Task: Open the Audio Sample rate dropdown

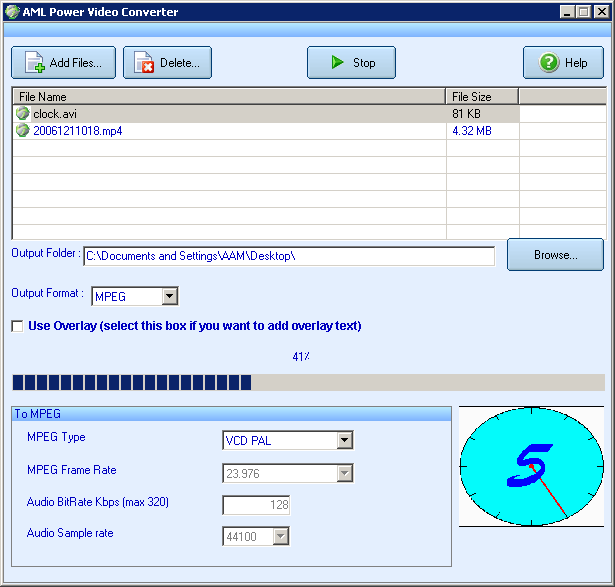Action: tap(281, 536)
